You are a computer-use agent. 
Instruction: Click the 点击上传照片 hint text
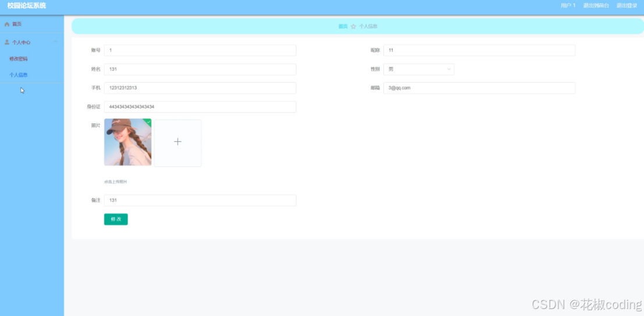click(x=116, y=182)
